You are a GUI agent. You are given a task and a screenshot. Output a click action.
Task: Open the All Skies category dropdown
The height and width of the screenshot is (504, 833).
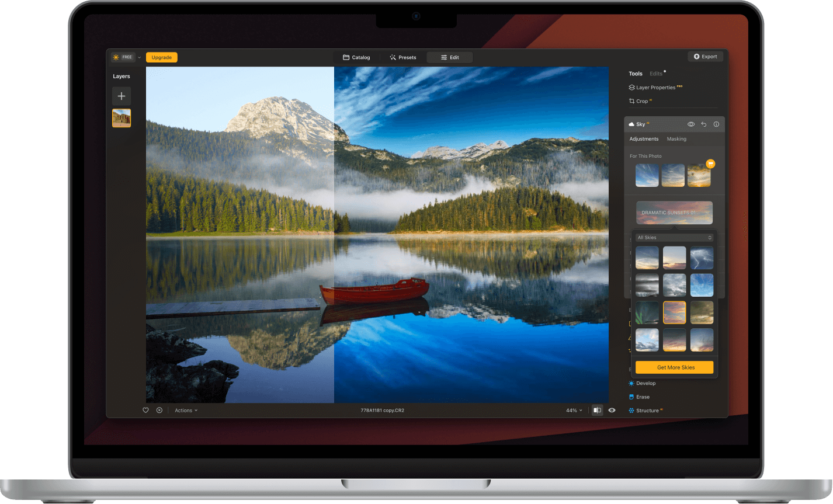click(x=675, y=238)
